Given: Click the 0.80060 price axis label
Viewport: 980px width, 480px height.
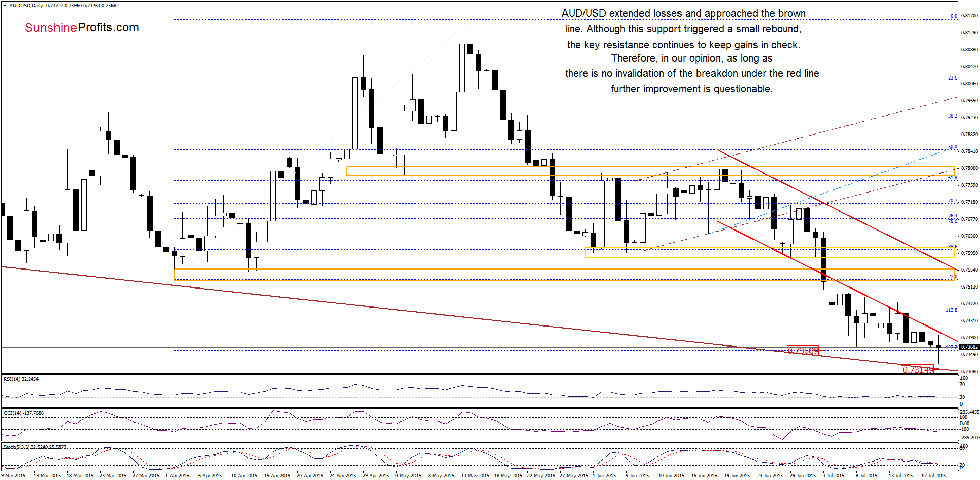Looking at the screenshot, I should pos(969,84).
